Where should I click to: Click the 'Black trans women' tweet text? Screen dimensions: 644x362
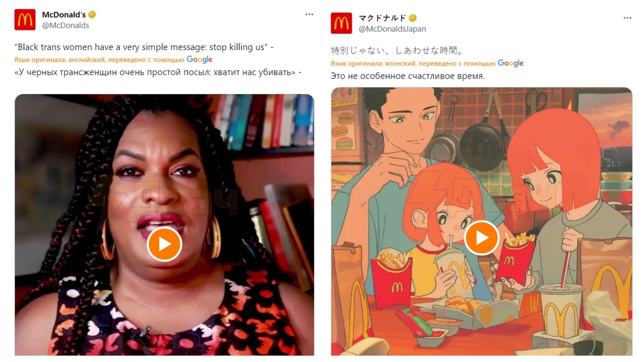144,47
